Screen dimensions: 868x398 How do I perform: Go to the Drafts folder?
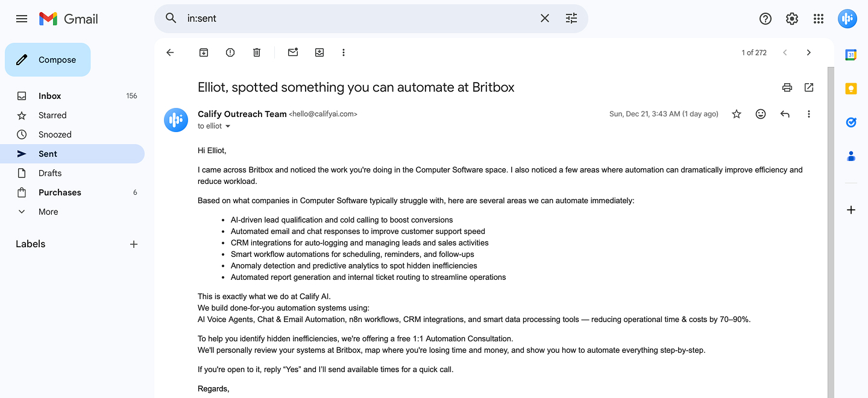coord(50,173)
